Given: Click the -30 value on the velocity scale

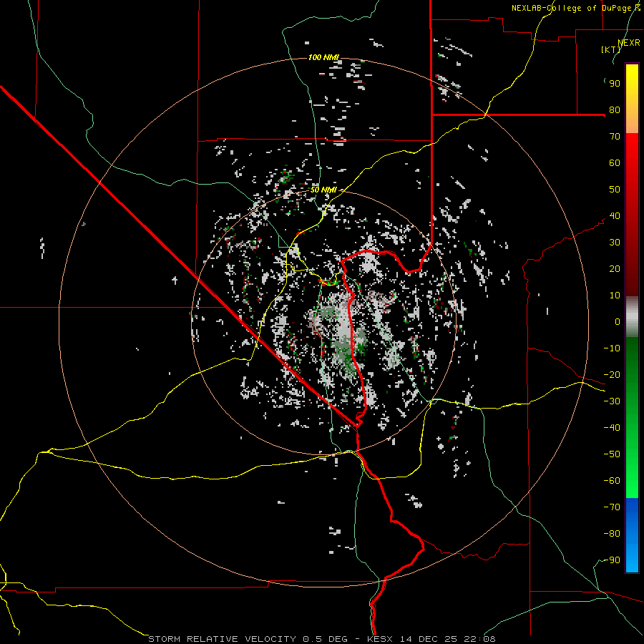Looking at the screenshot, I should point(612,401).
